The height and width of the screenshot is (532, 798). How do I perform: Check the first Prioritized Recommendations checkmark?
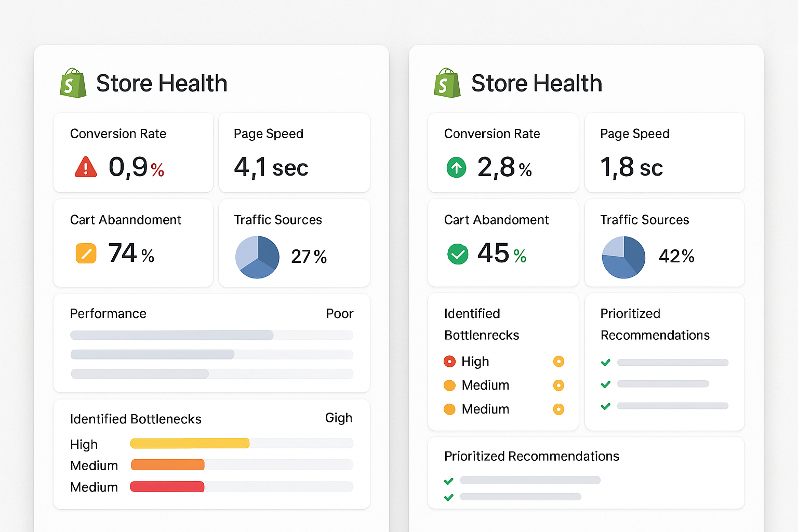click(605, 362)
